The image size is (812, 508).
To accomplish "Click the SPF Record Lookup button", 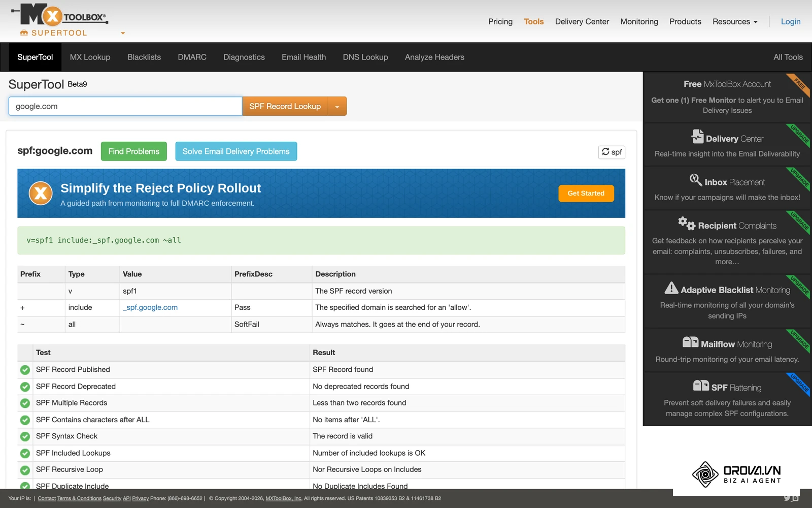I will (285, 106).
